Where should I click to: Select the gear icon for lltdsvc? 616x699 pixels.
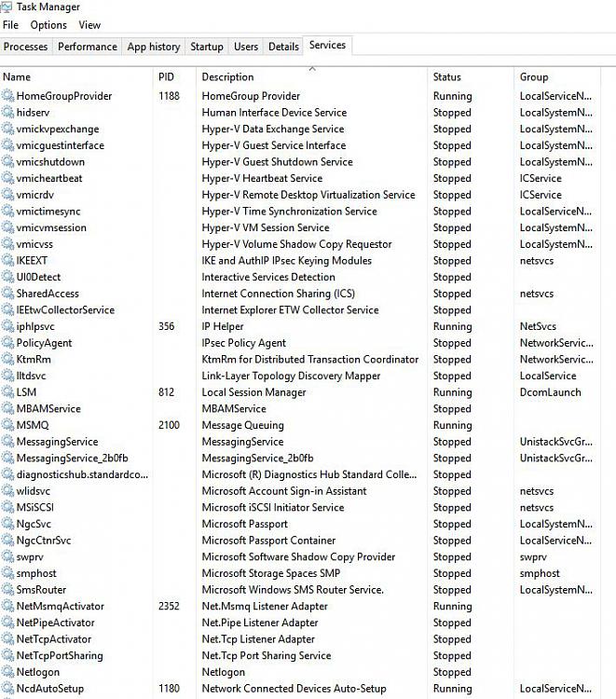tap(7, 376)
